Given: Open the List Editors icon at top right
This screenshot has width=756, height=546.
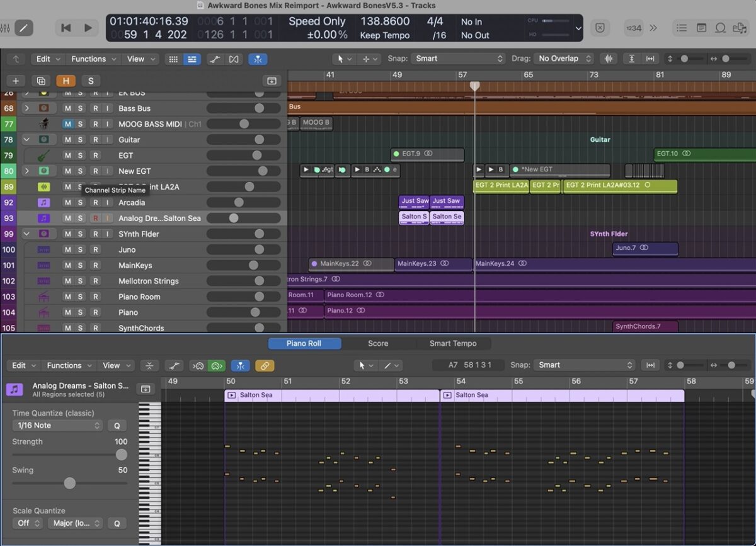Looking at the screenshot, I should click(x=681, y=28).
